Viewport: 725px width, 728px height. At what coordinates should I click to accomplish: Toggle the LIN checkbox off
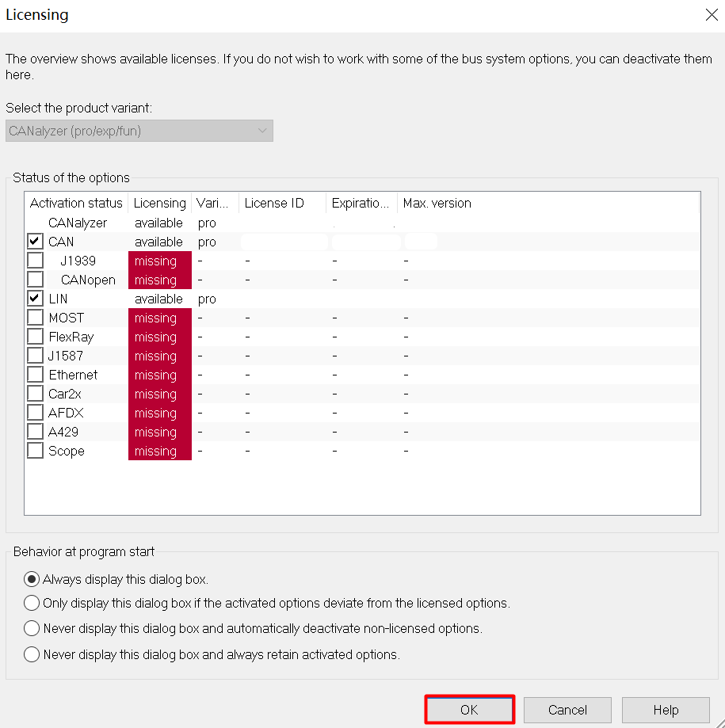35,299
